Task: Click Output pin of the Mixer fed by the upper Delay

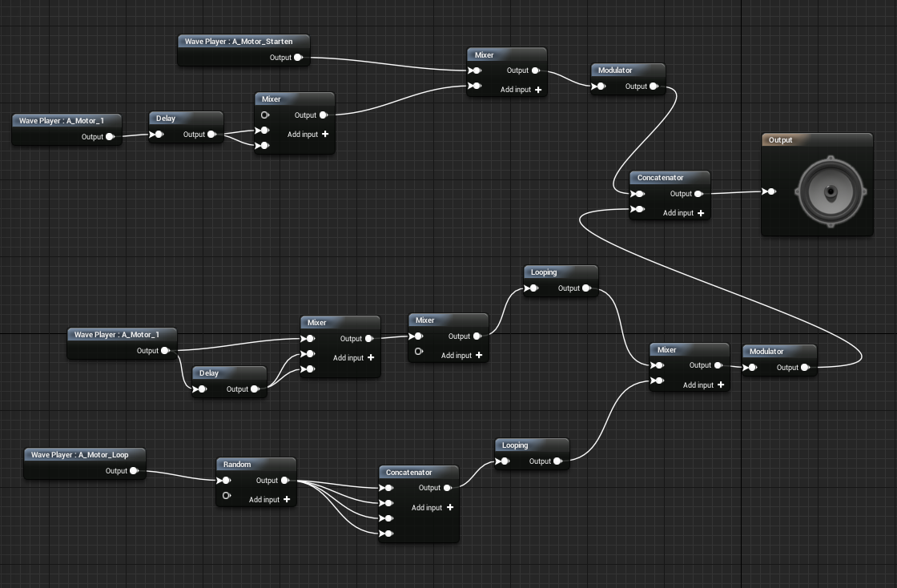Action: tap(324, 115)
